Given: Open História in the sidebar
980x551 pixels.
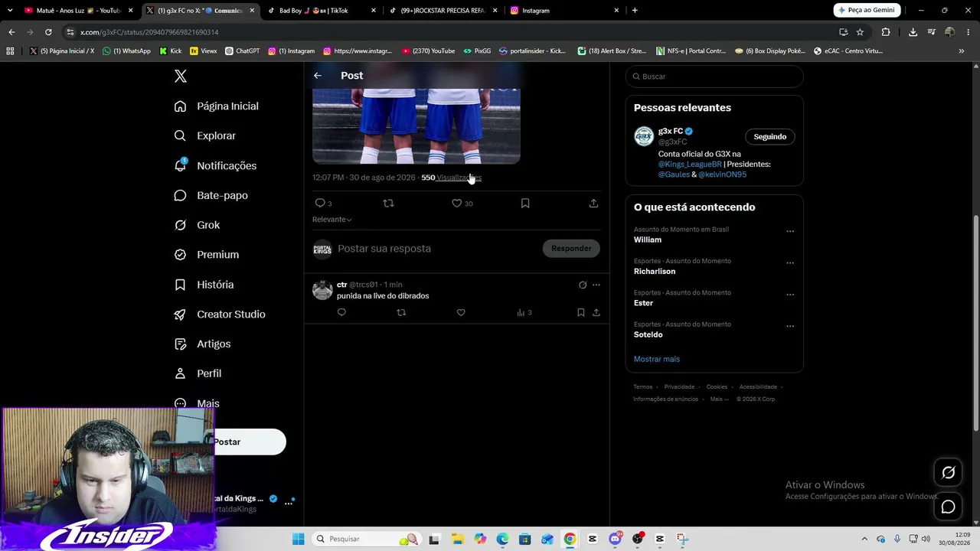Looking at the screenshot, I should 204,285.
